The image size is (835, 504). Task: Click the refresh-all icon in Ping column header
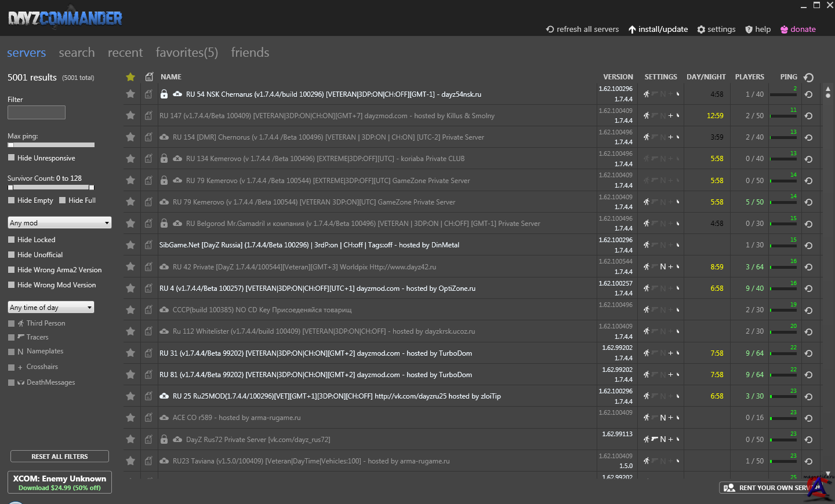click(x=809, y=77)
